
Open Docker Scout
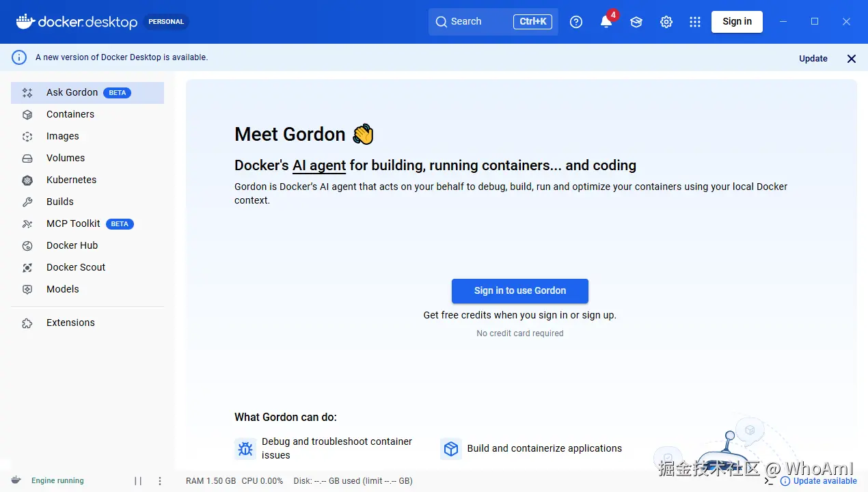coord(75,267)
